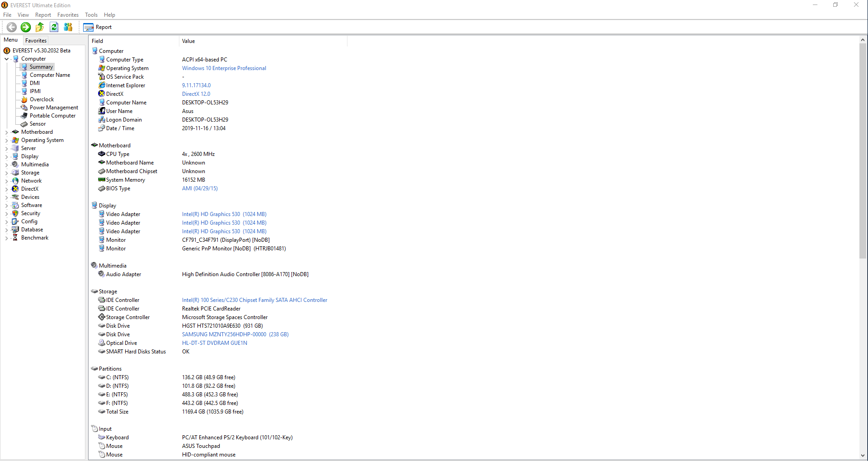This screenshot has width=868, height=461.
Task: Open the Favorites menu in the menu bar
Action: tap(68, 15)
